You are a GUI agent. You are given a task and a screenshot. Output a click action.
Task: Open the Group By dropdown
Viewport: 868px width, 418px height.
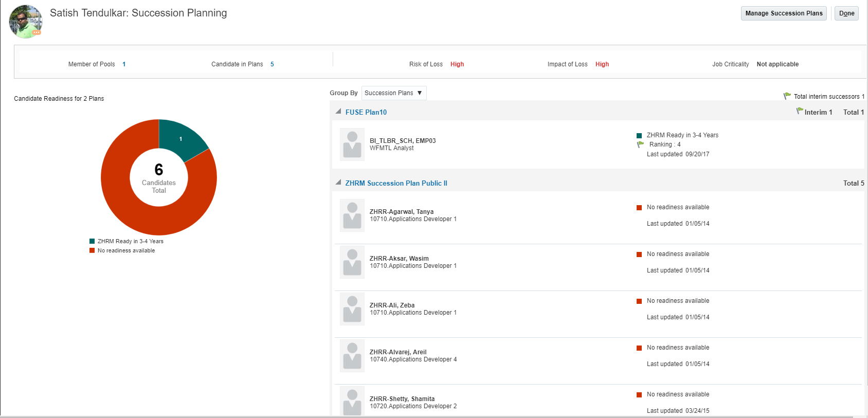(x=394, y=93)
